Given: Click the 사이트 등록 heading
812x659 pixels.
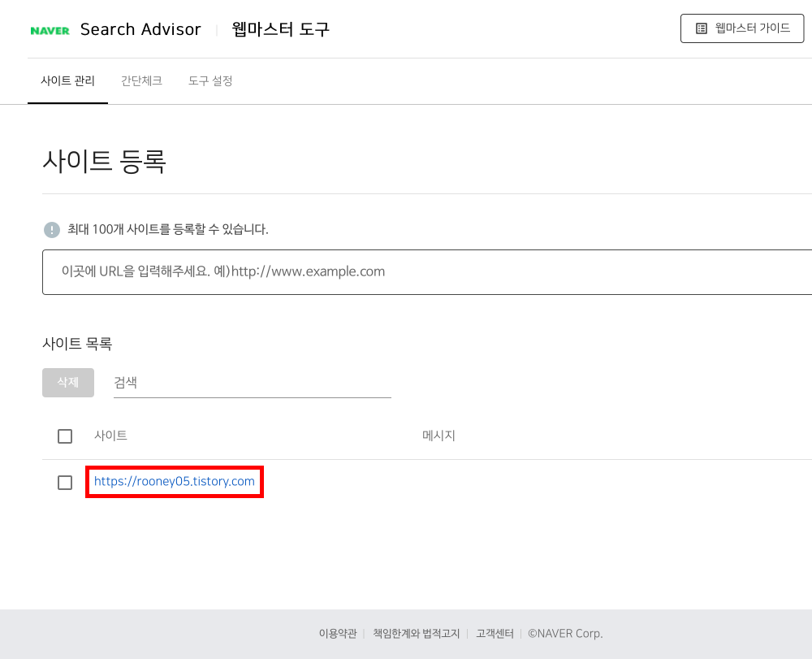Looking at the screenshot, I should [104, 161].
